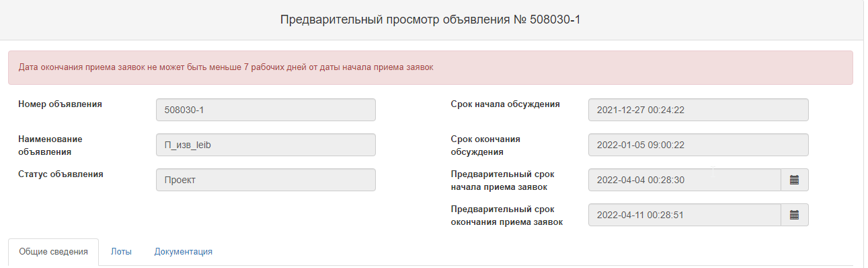Click the Срок начала обсуждения label
868x268 pixels.
[x=505, y=104]
